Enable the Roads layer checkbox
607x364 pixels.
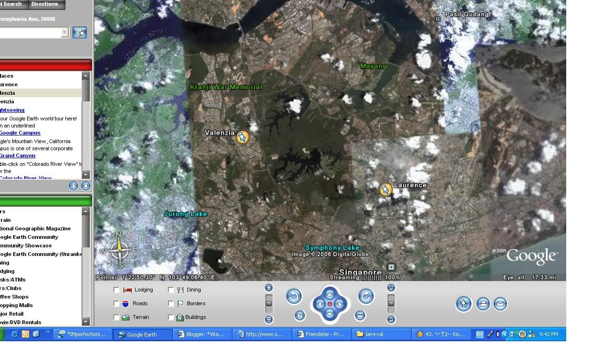(x=117, y=304)
